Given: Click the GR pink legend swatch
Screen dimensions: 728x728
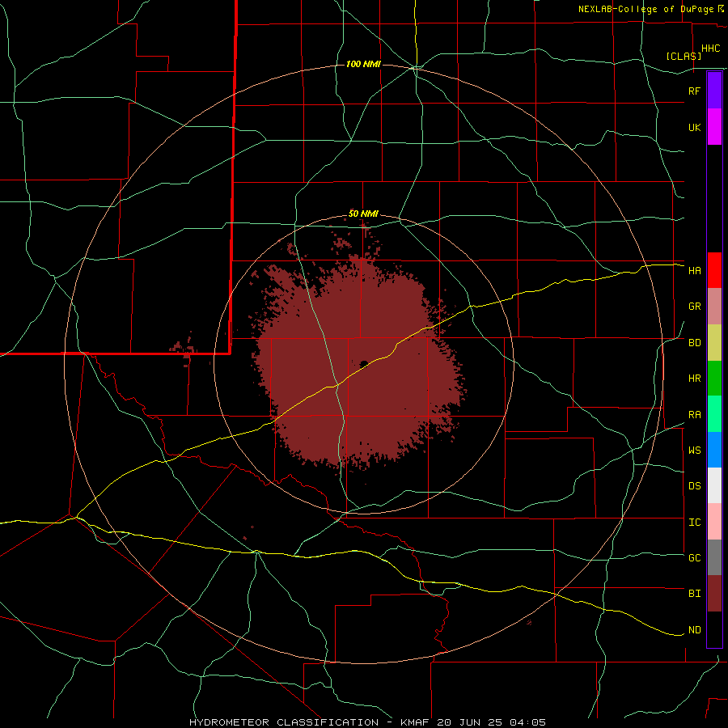Looking at the screenshot, I should (714, 306).
